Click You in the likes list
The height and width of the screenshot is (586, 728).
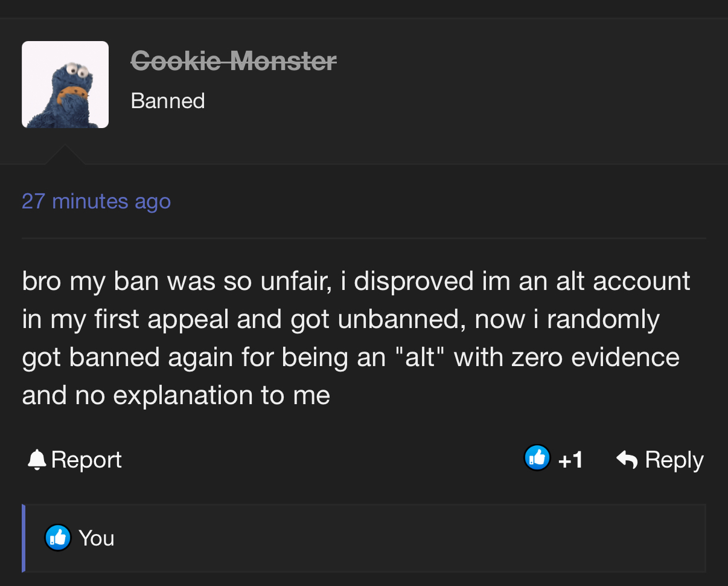[97, 538]
